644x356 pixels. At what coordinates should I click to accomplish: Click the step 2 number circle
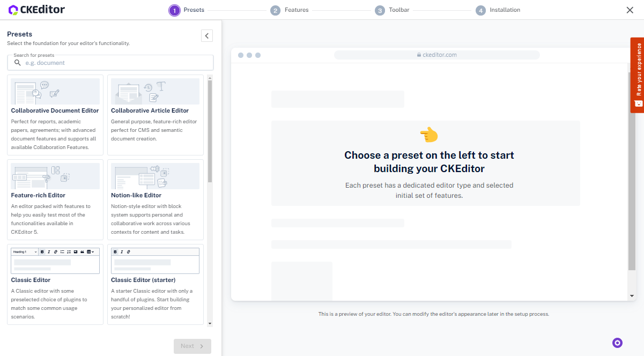(x=276, y=10)
